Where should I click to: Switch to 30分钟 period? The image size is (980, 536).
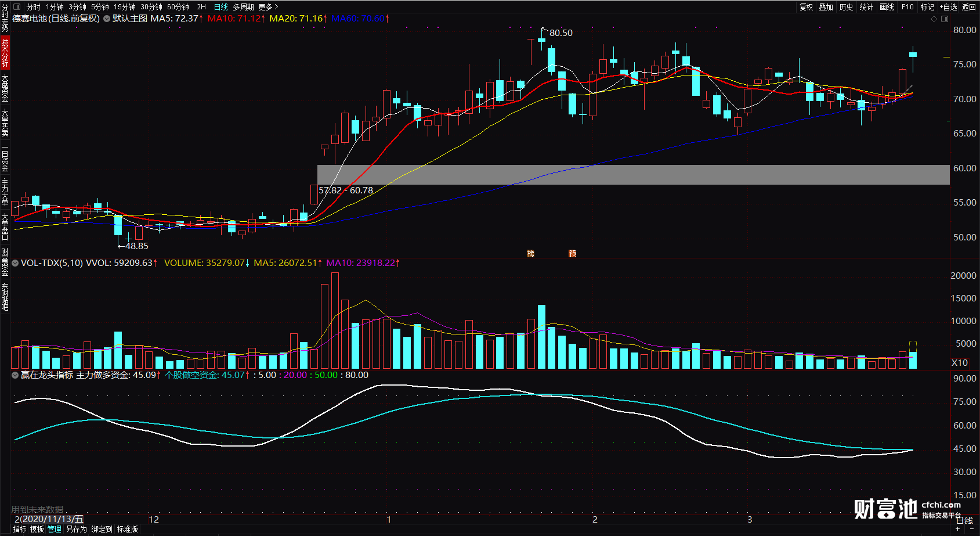click(x=151, y=7)
